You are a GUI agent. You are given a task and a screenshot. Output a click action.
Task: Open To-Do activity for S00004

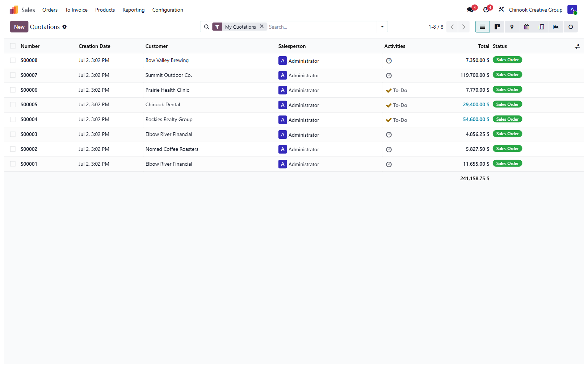click(396, 120)
